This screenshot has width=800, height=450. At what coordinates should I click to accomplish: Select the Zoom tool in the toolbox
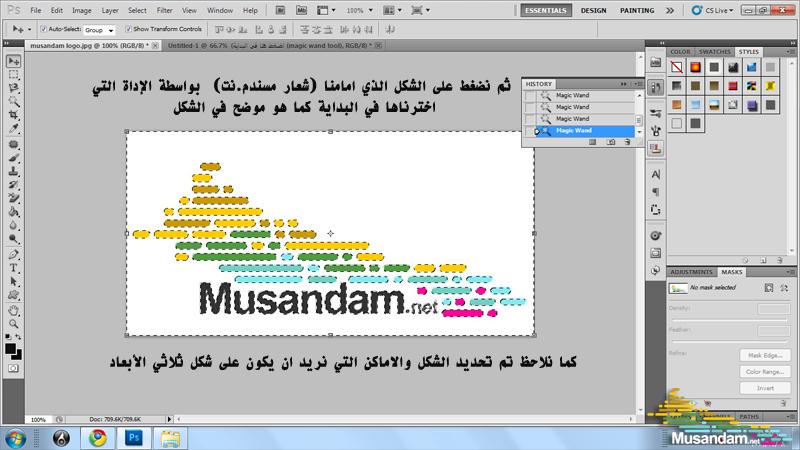tap(13, 323)
